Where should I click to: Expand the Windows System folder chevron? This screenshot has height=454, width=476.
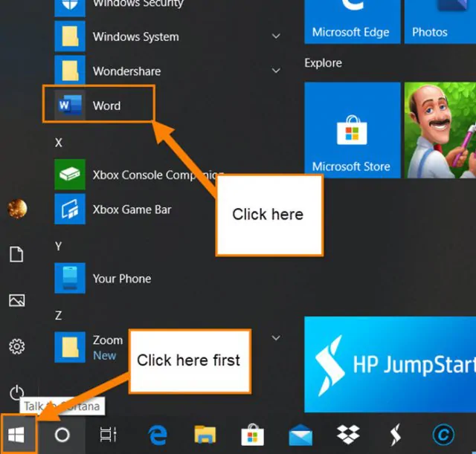[x=276, y=36]
